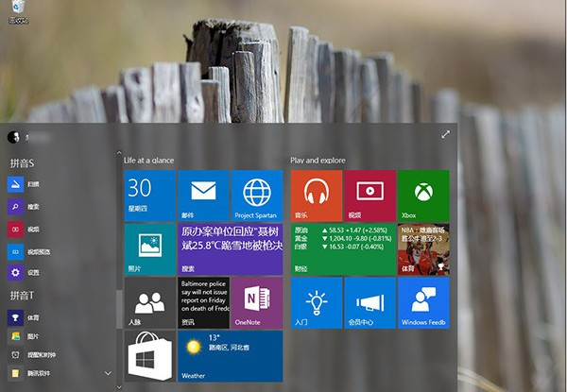Launch the Xbox tile
This screenshot has width=567, height=392.
coord(423,196)
